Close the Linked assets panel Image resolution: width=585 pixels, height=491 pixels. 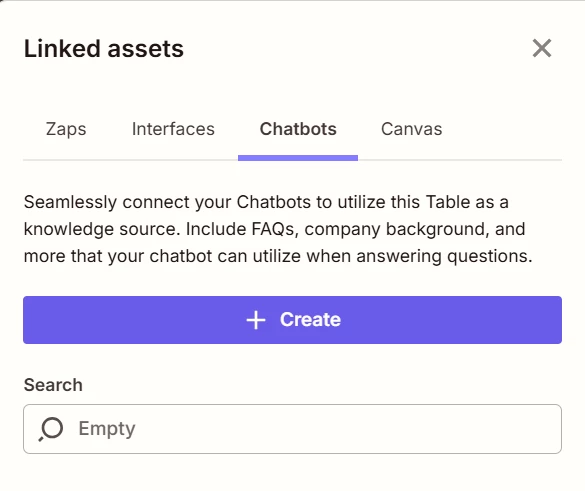[541, 49]
